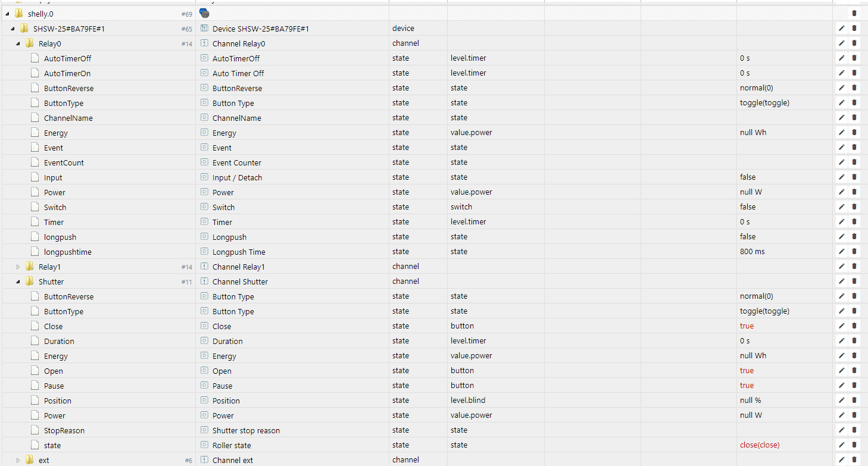This screenshot has height=466, width=868.
Task: Delete the Duration state
Action: (x=854, y=340)
